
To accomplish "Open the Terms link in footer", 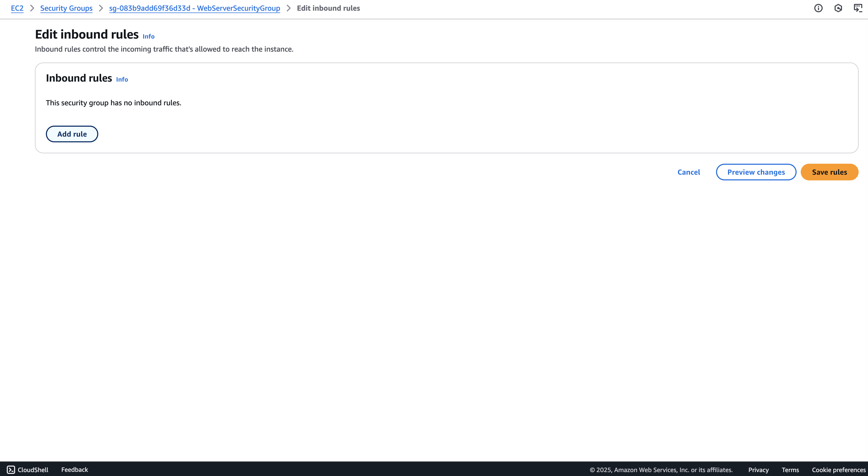I will [790, 470].
